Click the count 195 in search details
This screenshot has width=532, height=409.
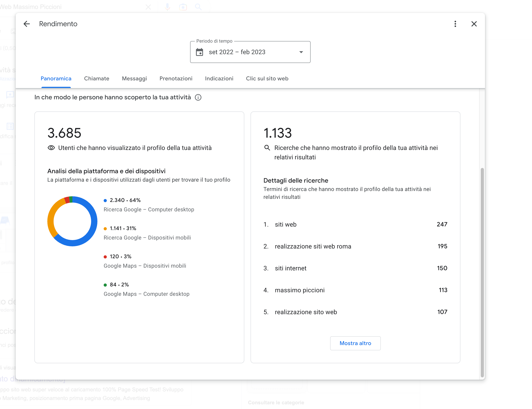442,246
